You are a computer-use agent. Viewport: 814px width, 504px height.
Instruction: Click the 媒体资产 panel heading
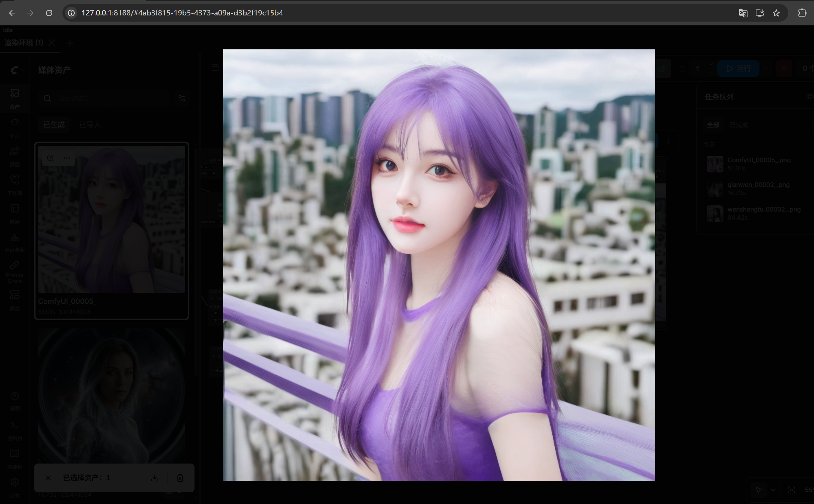tap(55, 70)
